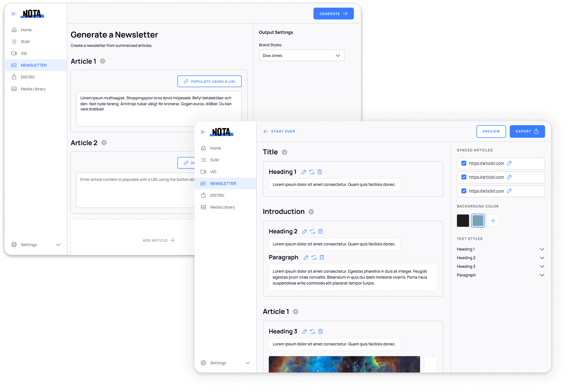The width and height of the screenshot is (570, 392).
Task: Delete the Paragraph block with its trash icon
Action: [322, 257]
